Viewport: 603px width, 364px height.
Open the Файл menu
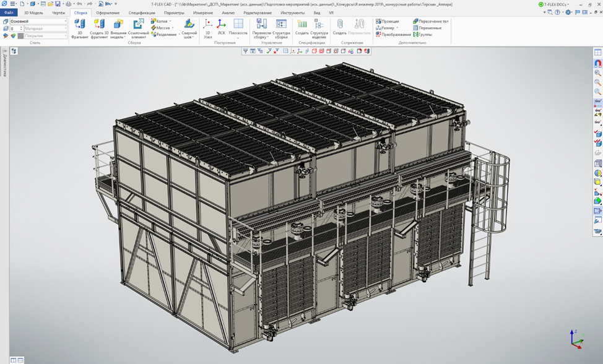(x=9, y=12)
